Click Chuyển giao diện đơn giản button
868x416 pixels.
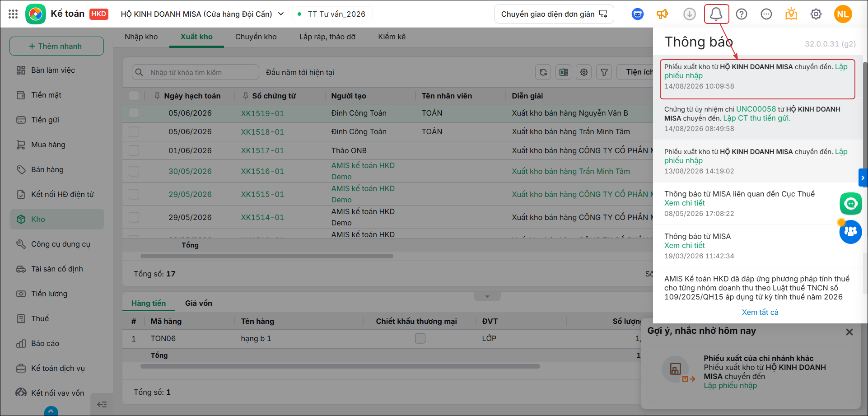554,14
